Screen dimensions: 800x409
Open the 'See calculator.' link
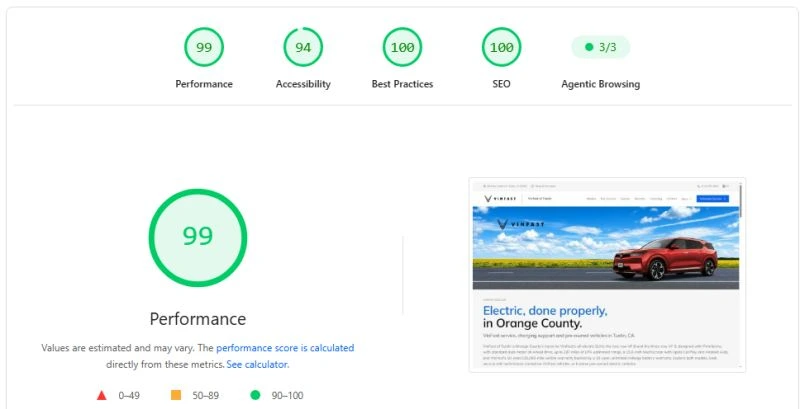[258, 365]
